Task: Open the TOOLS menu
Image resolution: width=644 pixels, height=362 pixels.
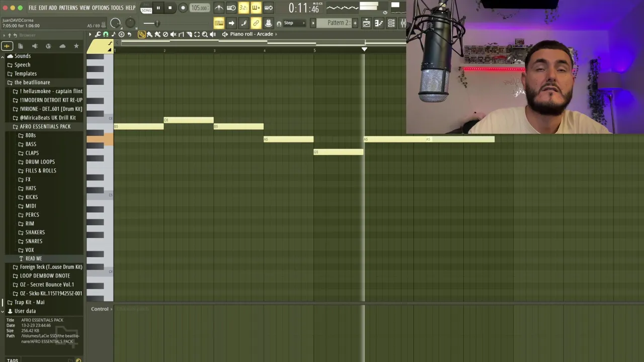Action: 117,8
